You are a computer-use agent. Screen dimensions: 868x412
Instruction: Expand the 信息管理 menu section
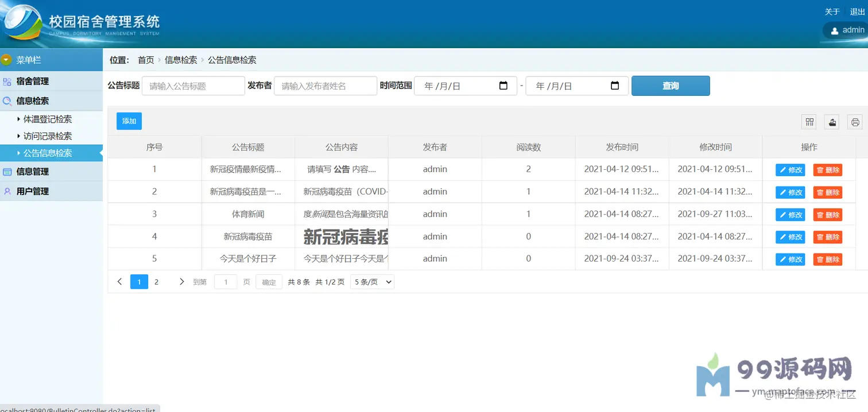tap(51, 172)
